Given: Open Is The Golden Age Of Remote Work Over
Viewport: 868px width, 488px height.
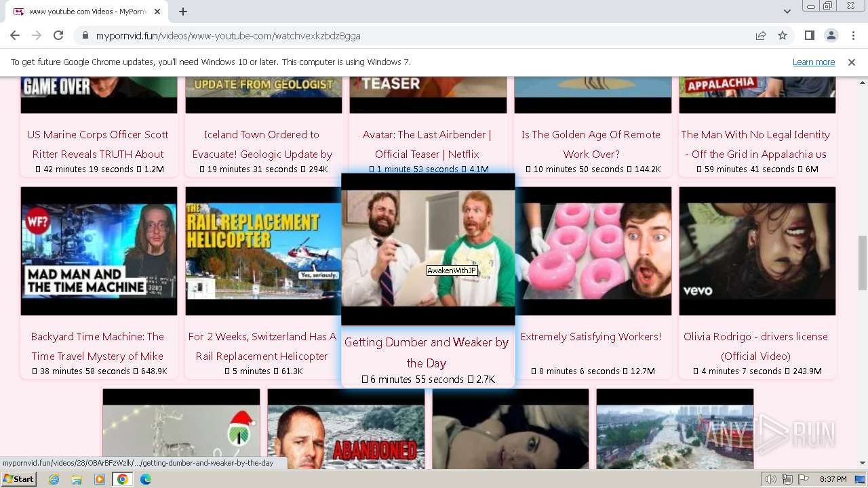Looking at the screenshot, I should click(591, 144).
